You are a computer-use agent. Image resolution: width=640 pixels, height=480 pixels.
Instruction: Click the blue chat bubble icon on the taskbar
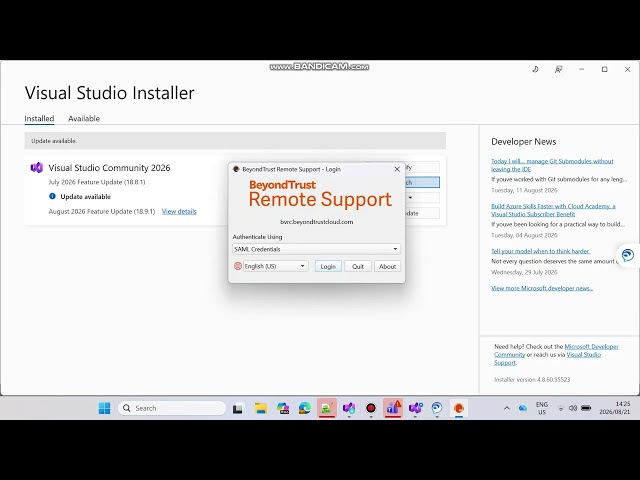(x=437, y=408)
